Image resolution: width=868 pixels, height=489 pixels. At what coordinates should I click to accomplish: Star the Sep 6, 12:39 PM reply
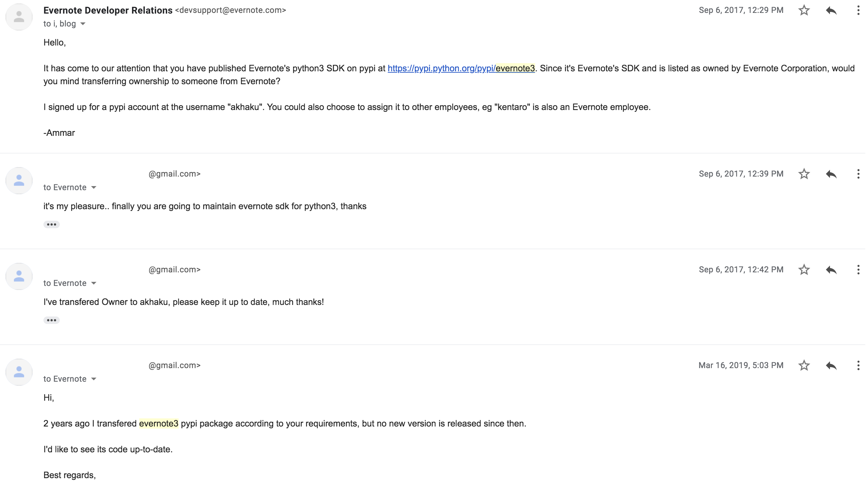[x=804, y=174]
